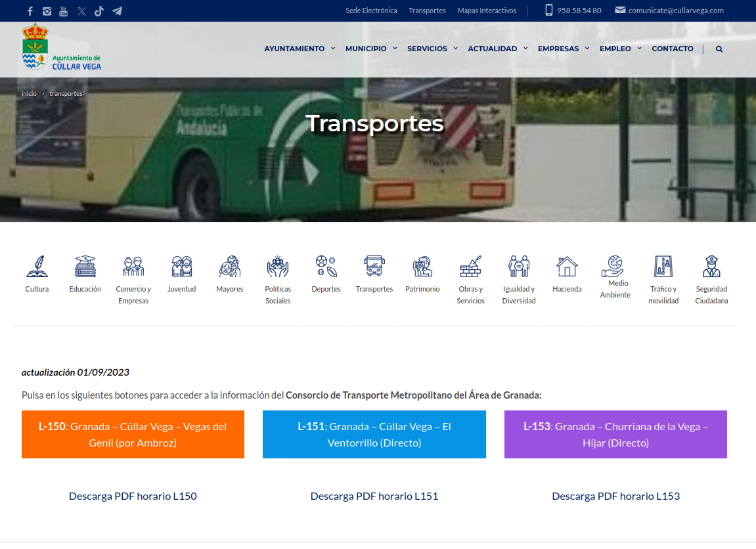Open the Facebook social icon
Image resolution: width=756 pixels, height=549 pixels.
[x=30, y=11]
